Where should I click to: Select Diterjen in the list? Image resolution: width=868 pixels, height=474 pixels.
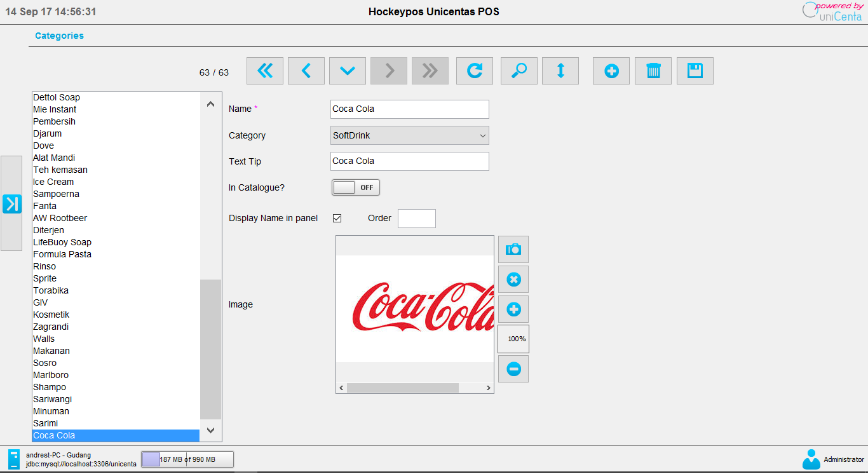click(116, 230)
